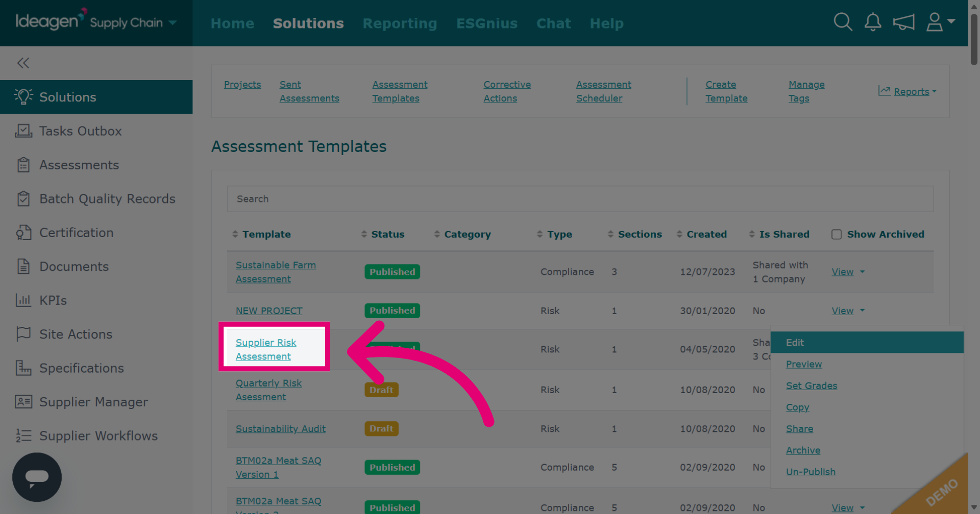
Task: Open the chat bubble widget
Action: [37, 477]
